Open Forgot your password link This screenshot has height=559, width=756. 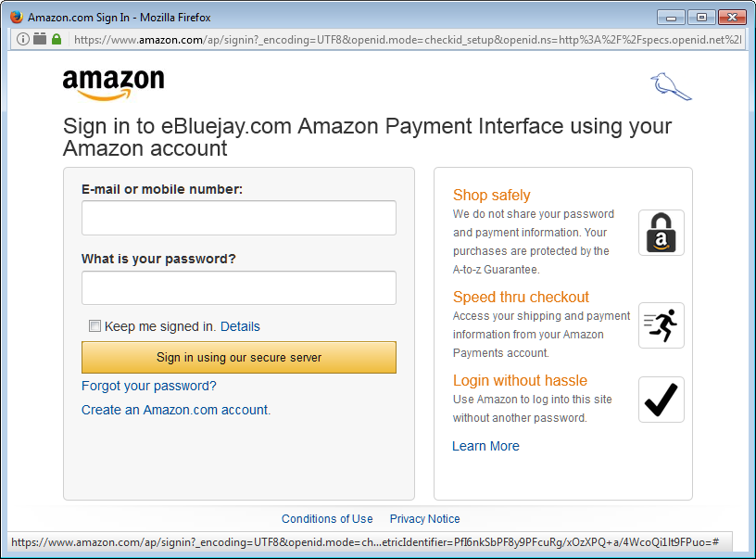(x=148, y=386)
